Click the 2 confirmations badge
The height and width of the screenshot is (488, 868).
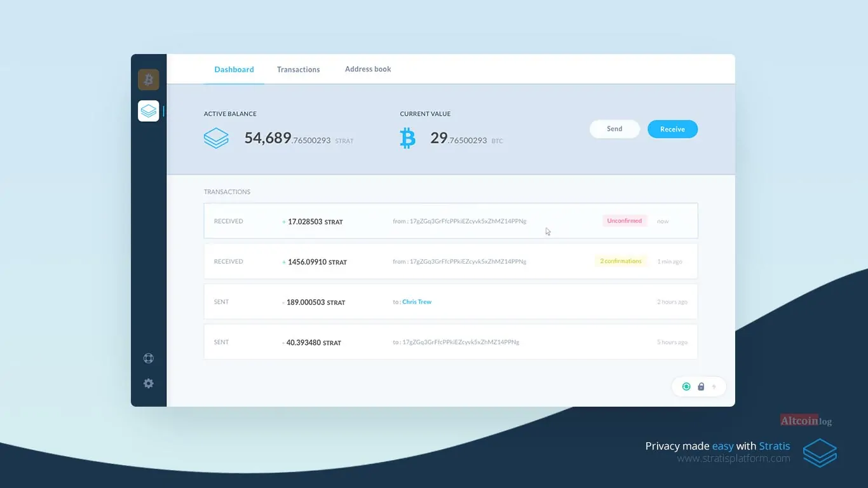tap(621, 261)
